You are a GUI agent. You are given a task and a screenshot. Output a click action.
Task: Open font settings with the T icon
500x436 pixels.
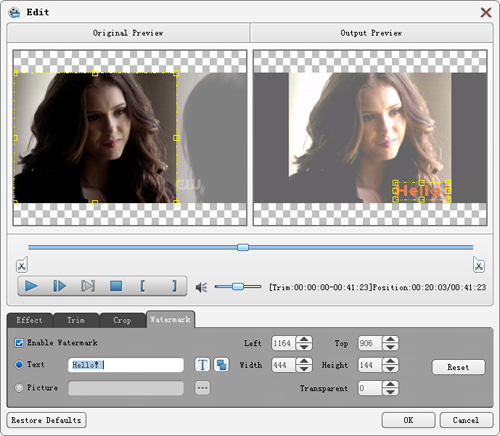tap(202, 365)
